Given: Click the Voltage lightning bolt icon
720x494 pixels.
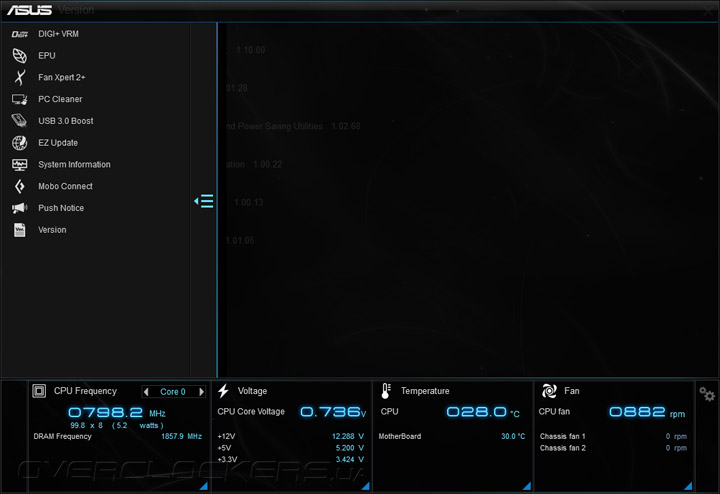Looking at the screenshot, I should point(223,391).
